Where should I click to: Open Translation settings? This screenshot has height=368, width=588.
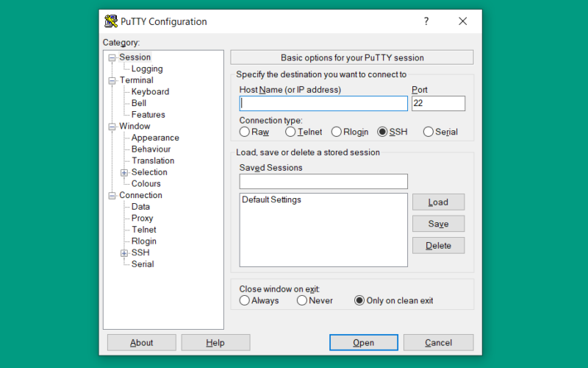[x=153, y=160]
